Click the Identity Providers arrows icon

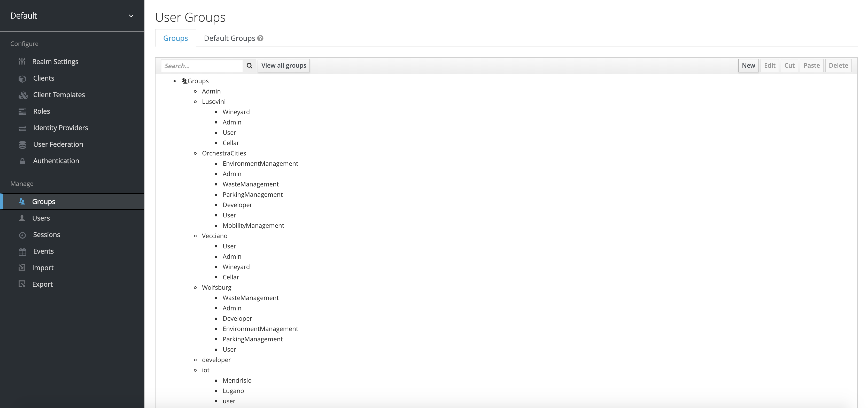tap(22, 128)
